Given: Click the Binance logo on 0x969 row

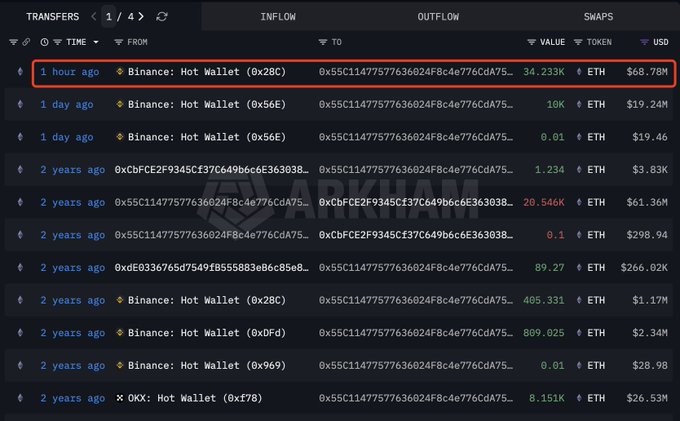Looking at the screenshot, I should coord(120,365).
